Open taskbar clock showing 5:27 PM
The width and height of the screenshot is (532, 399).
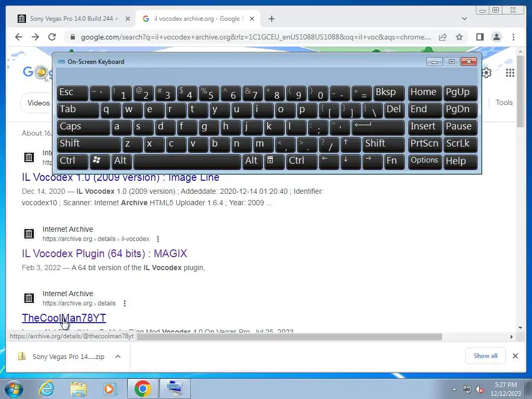tap(506, 389)
